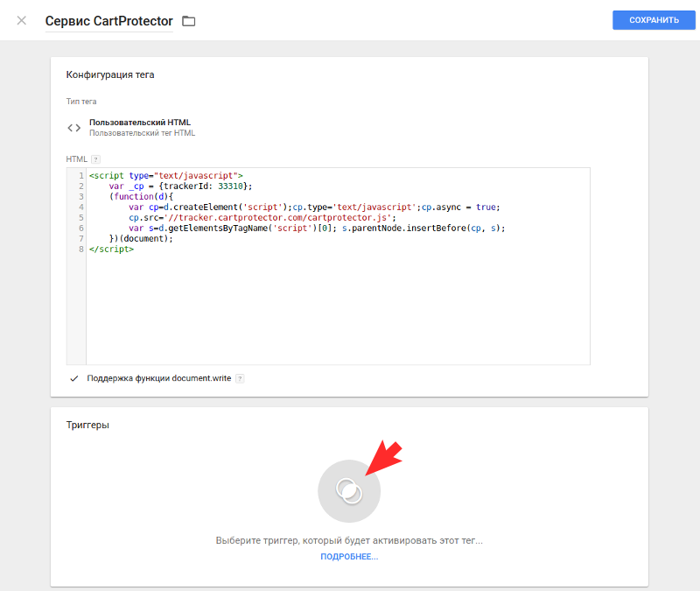Open the ПОДРОБНЕЕ... link
Screen dimensions: 700x591
(349, 557)
